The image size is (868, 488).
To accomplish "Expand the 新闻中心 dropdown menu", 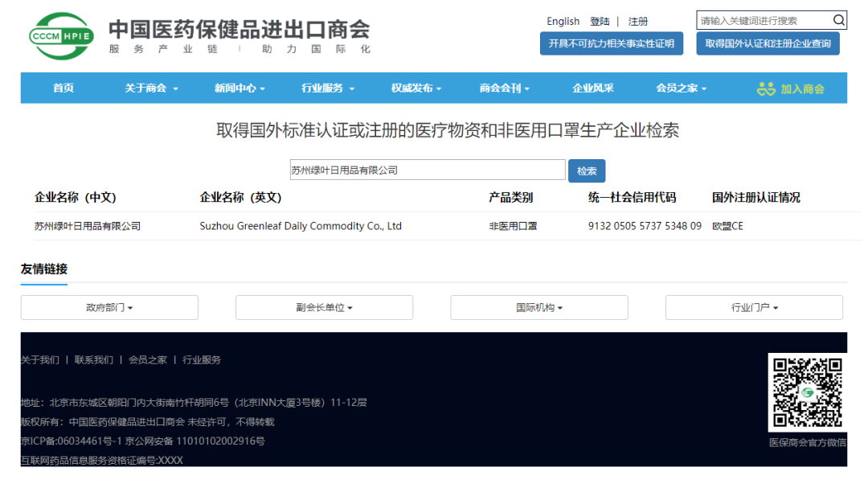I will point(240,88).
